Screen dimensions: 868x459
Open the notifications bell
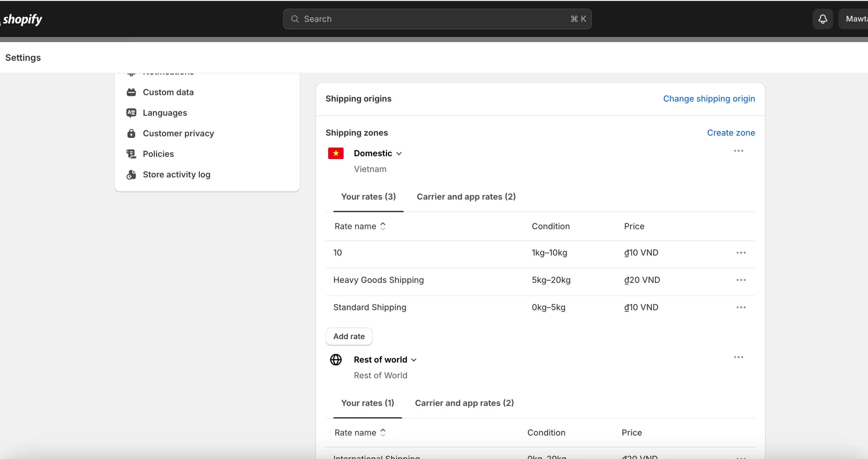pos(822,19)
